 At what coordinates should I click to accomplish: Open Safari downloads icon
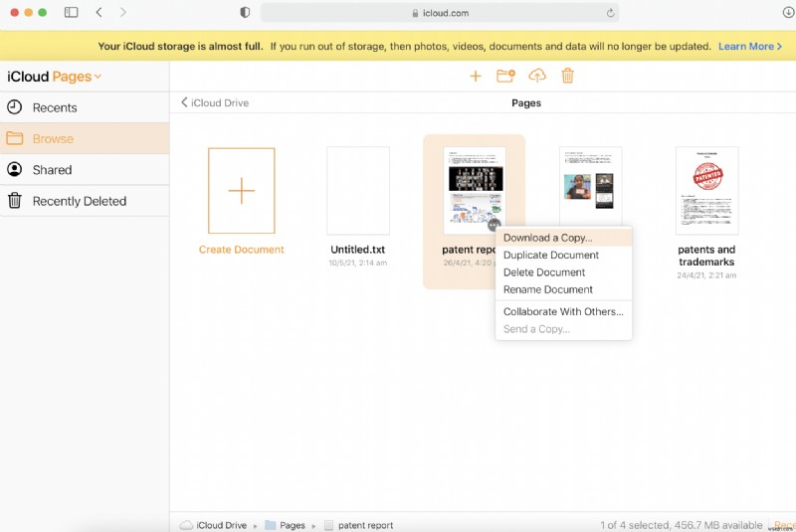(x=788, y=13)
